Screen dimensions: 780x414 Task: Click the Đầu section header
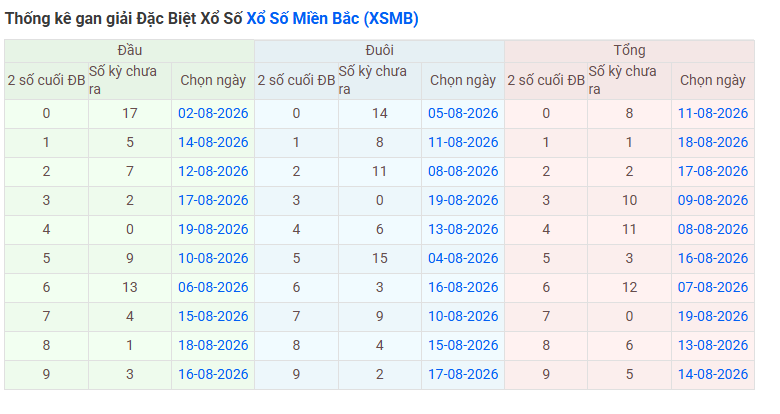(130, 50)
